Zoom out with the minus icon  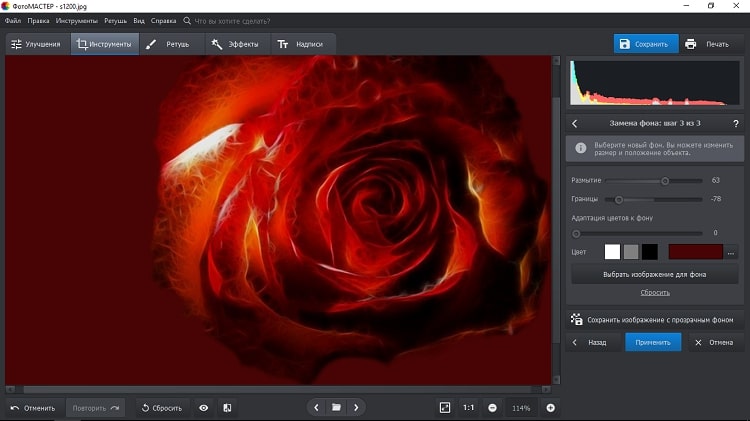[x=492, y=408]
